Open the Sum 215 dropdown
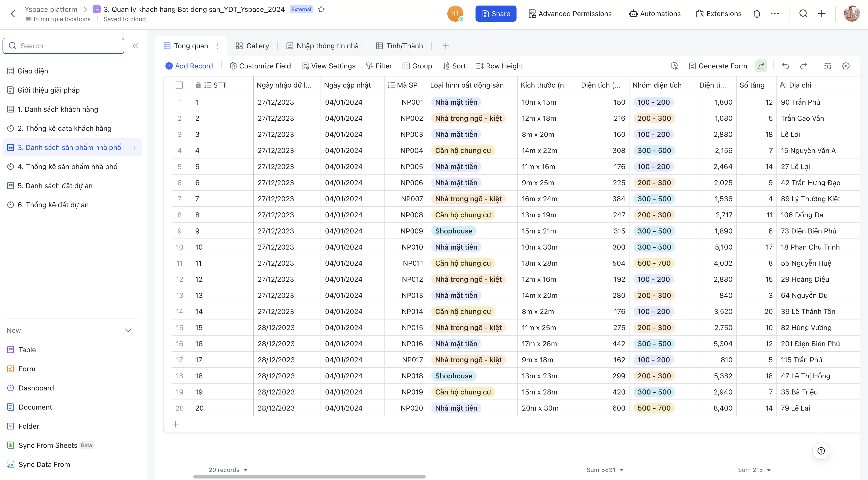Viewport: 868px width, 480px height. [755, 470]
